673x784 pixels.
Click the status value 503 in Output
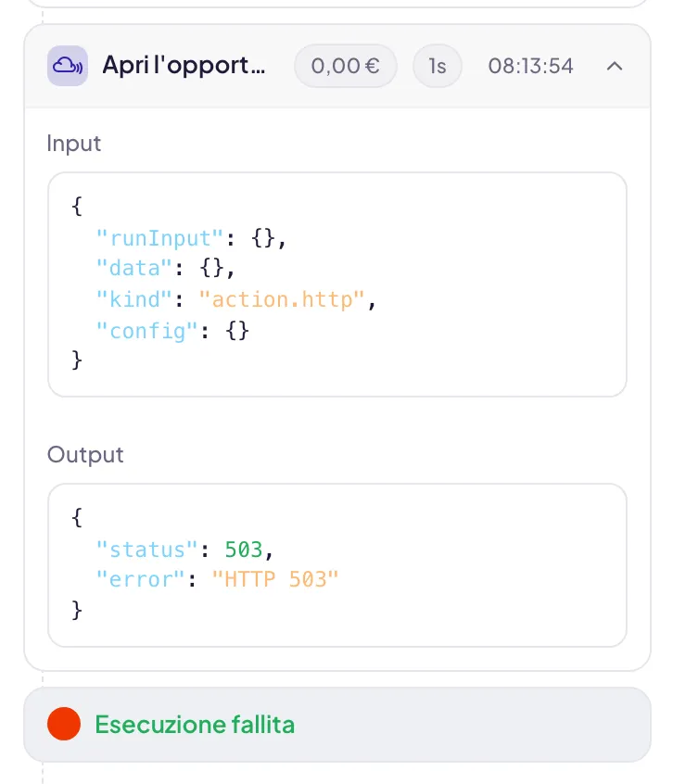coord(244,550)
